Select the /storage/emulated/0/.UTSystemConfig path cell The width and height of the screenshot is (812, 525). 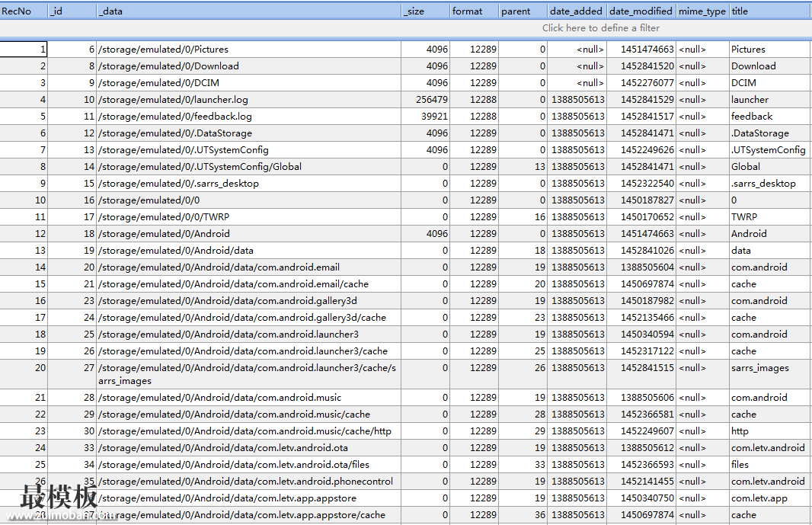(x=249, y=150)
